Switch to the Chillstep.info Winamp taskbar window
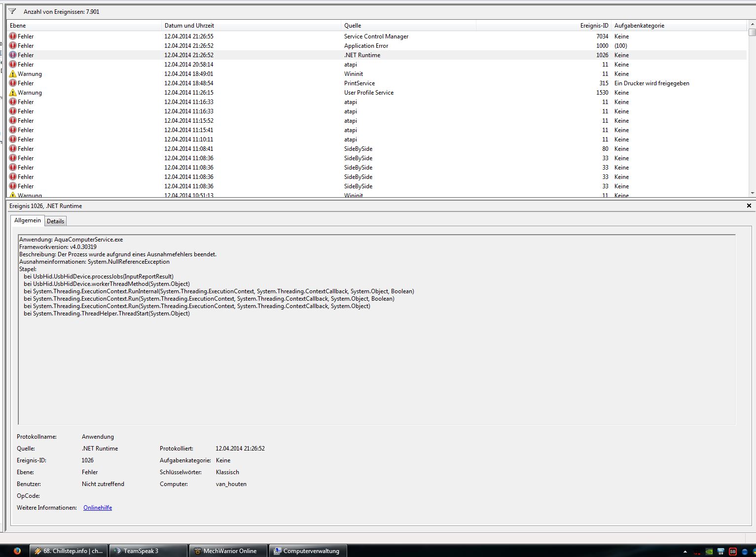The width and height of the screenshot is (756, 557). (69, 551)
